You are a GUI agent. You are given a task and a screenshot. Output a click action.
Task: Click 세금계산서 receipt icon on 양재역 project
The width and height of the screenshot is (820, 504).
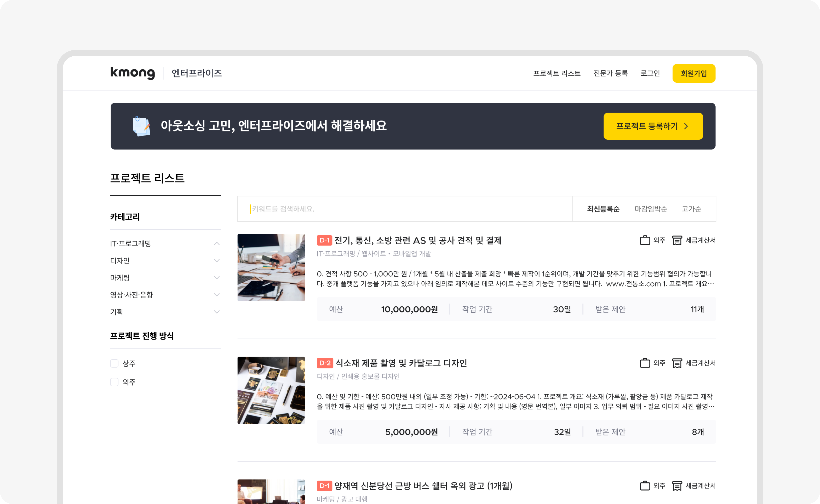[677, 485]
